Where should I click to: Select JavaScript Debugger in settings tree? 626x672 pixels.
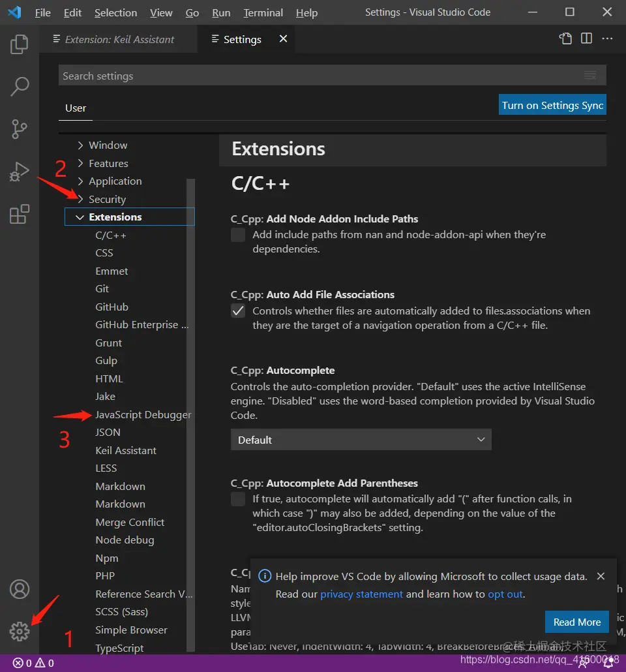coord(143,415)
